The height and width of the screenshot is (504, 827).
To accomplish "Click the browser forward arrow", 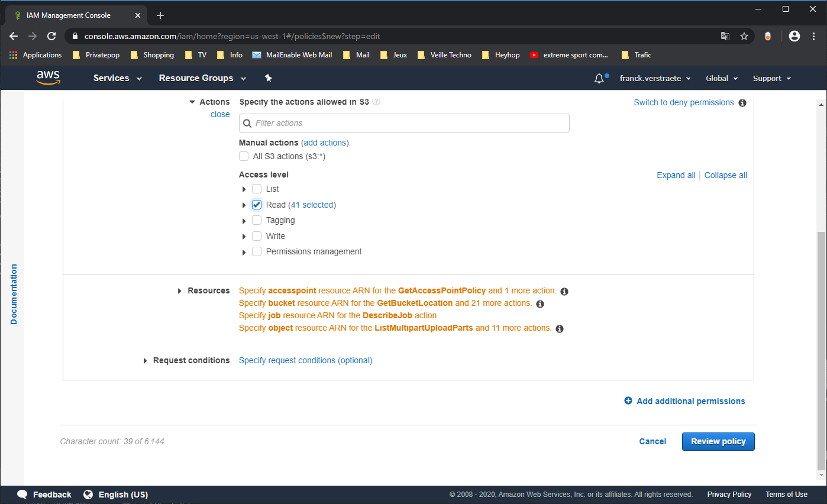I will tap(33, 36).
